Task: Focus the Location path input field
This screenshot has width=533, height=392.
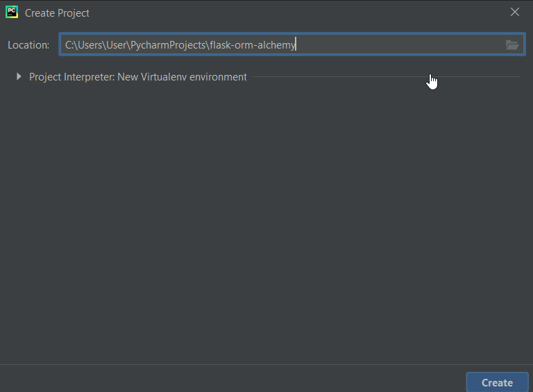Action: (x=292, y=44)
